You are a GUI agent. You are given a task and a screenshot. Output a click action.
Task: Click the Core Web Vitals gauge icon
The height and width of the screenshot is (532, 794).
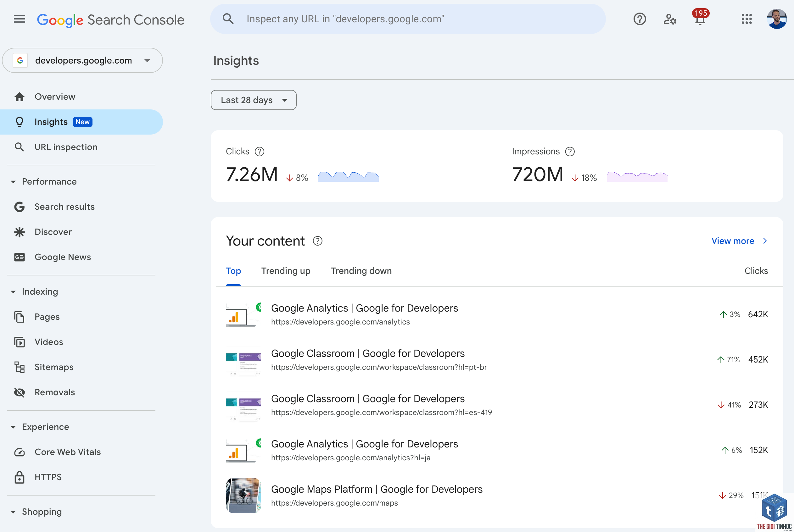20,452
